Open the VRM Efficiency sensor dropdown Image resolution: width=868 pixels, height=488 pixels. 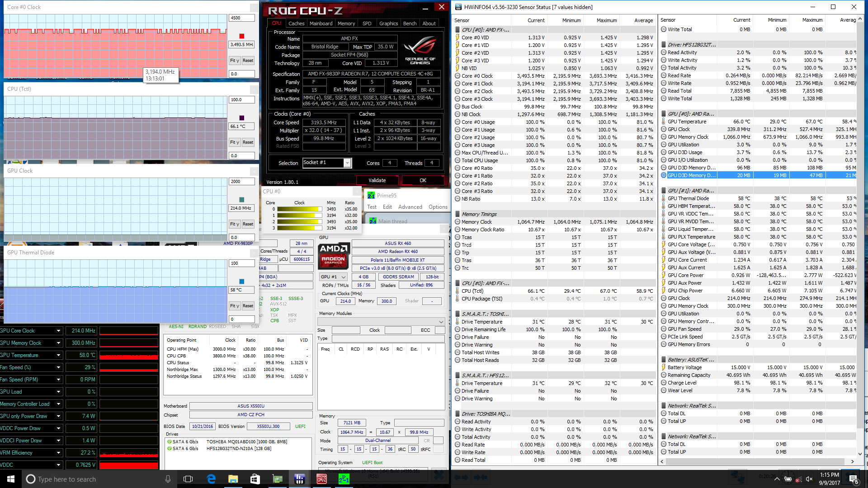(58, 453)
